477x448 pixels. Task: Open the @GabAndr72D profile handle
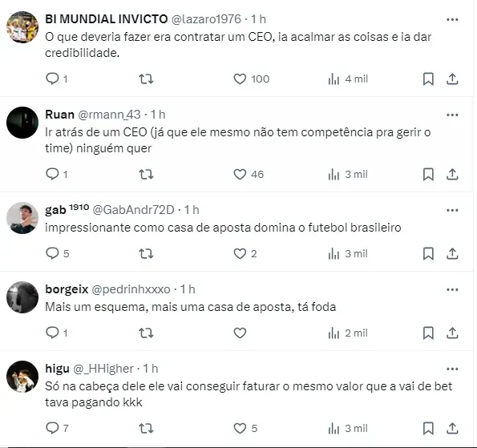[x=133, y=210]
